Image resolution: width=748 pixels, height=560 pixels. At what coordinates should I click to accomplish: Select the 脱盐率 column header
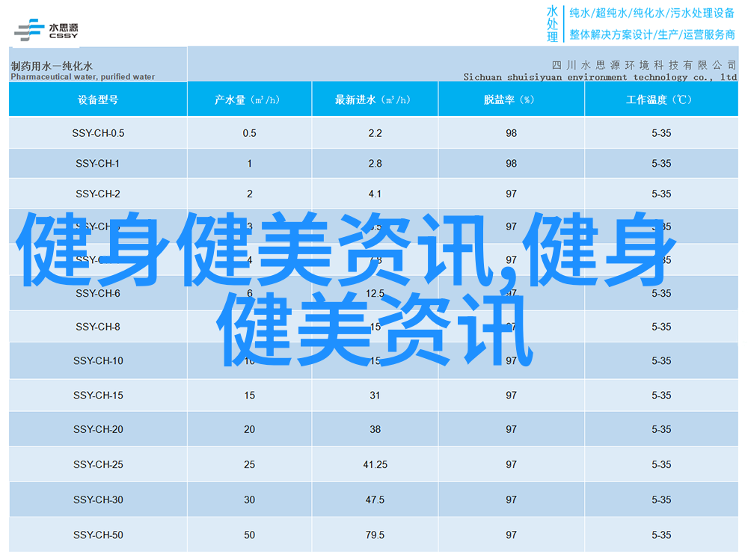coord(511,99)
